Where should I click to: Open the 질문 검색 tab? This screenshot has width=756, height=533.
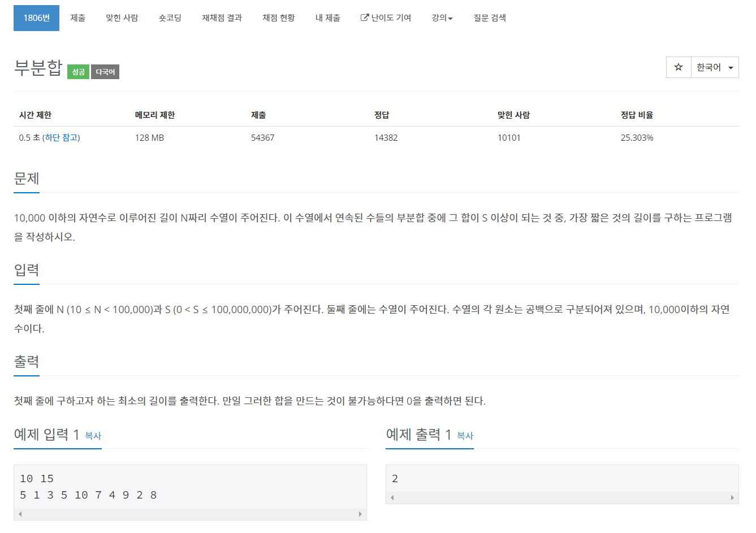(x=490, y=18)
